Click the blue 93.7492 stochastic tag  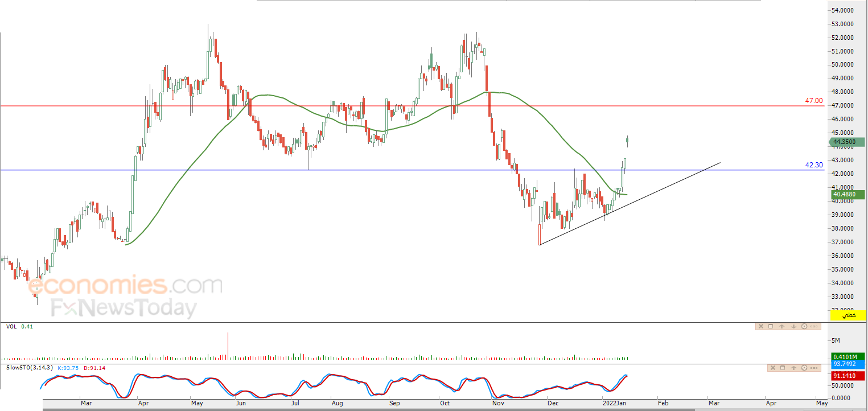[x=848, y=364]
